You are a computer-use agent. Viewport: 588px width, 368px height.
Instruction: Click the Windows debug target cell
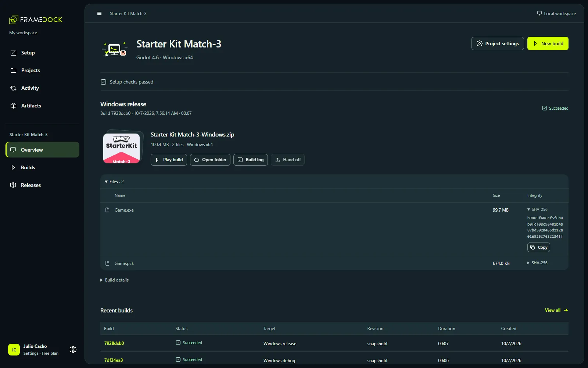[279, 361]
